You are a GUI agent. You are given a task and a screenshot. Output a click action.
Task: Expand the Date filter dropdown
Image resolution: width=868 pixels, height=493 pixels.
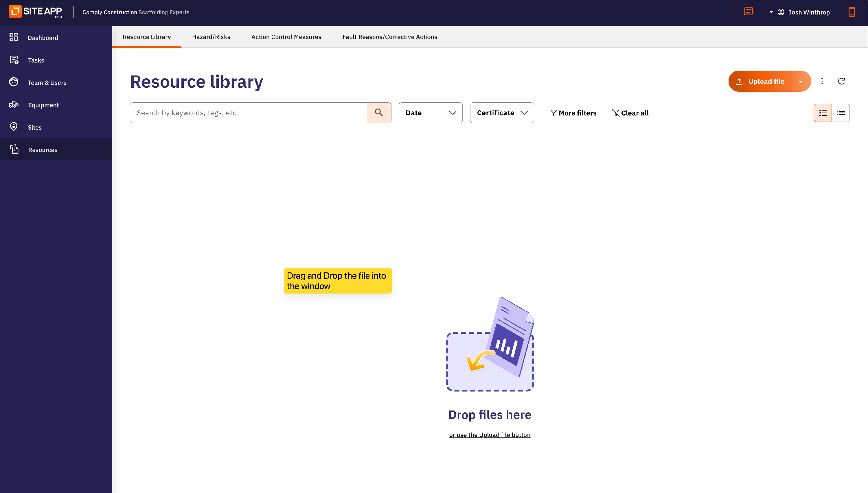point(430,113)
